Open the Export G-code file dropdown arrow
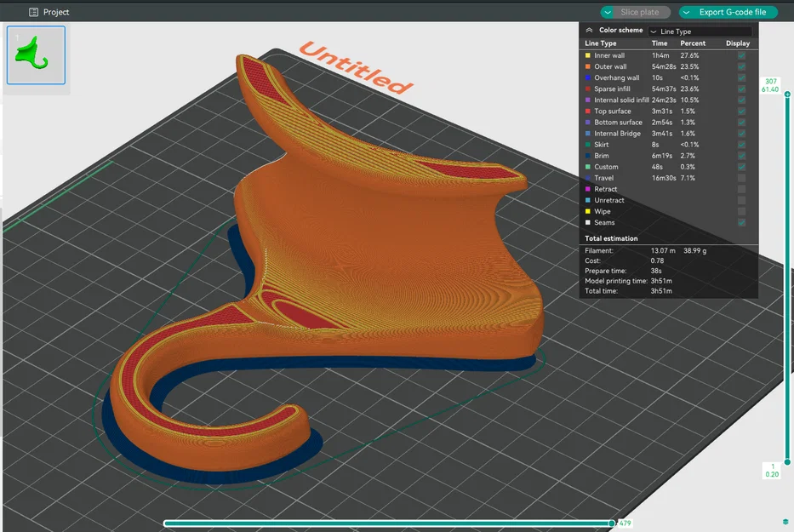This screenshot has height=532, width=794. [x=687, y=12]
